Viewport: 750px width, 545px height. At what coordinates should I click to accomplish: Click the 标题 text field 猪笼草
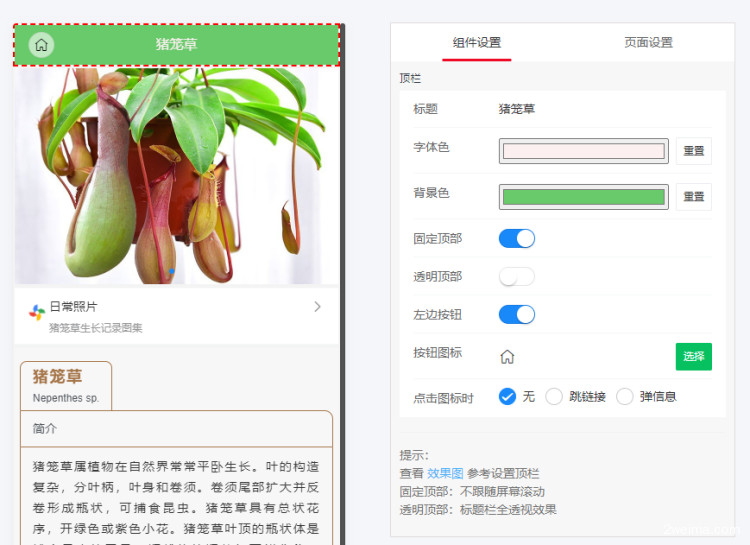point(517,109)
